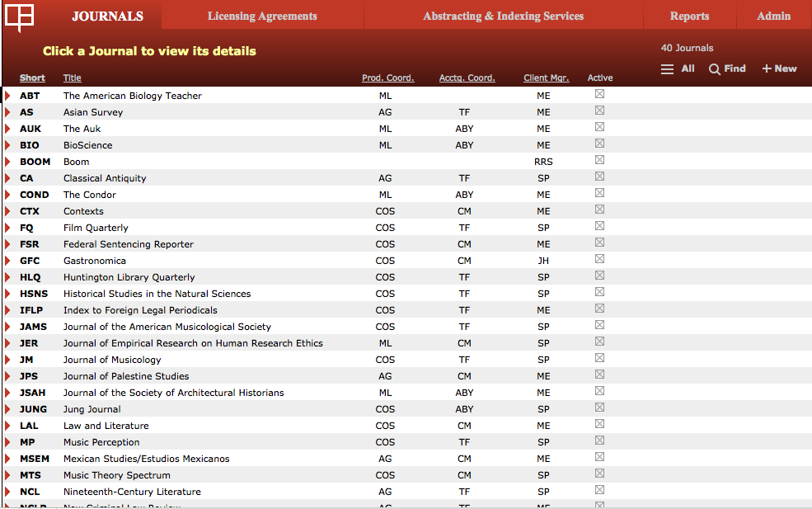812x509 pixels.
Task: Open Journal of Empirical Research on Human Research Ethics
Action: (x=193, y=343)
